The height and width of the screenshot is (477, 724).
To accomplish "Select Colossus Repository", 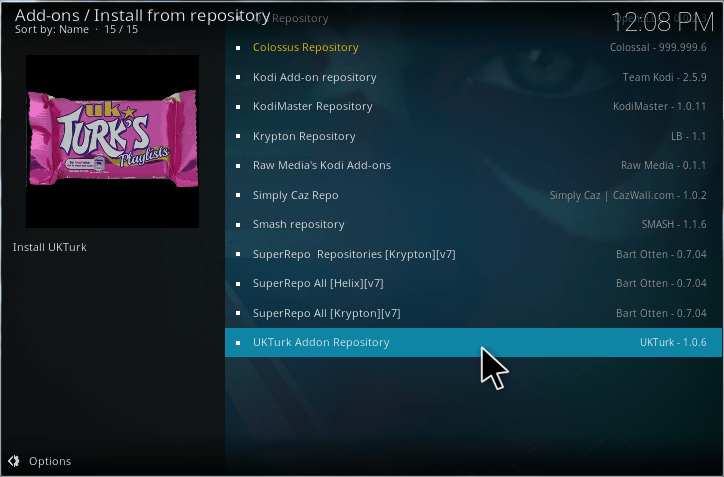I will click(x=473, y=48).
